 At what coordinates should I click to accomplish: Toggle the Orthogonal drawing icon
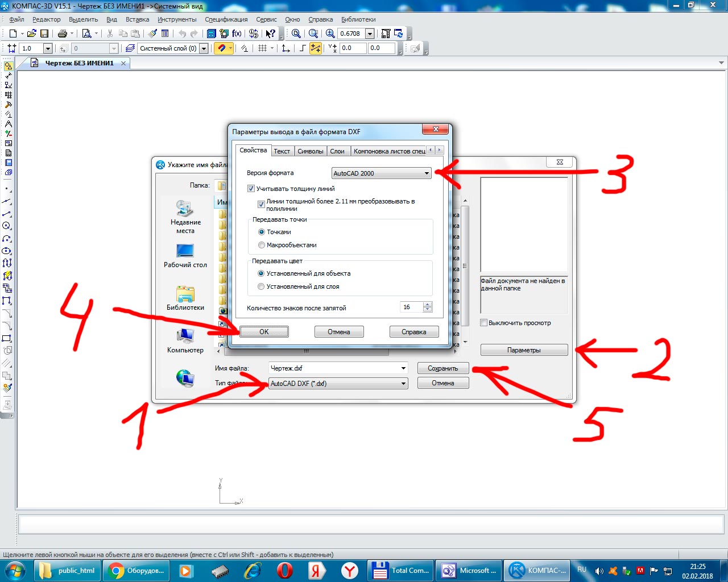point(303,48)
